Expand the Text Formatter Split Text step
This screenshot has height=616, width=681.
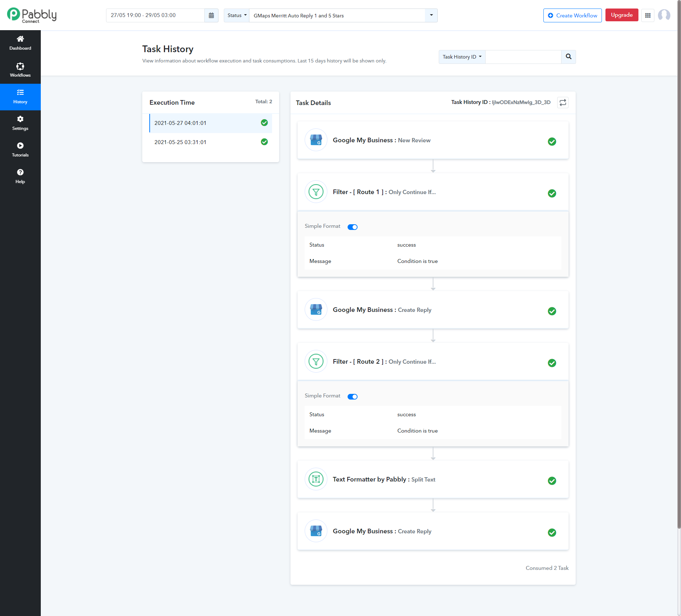click(x=433, y=479)
